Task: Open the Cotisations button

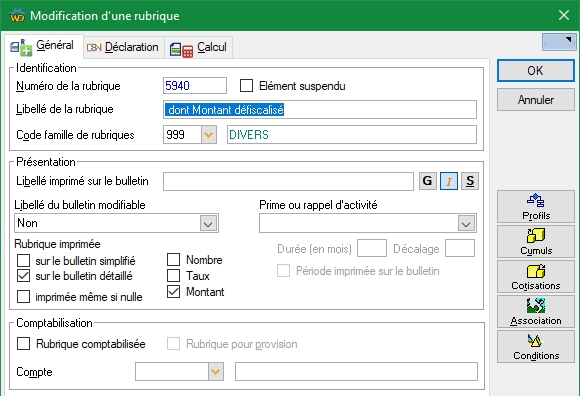Action: click(536, 277)
